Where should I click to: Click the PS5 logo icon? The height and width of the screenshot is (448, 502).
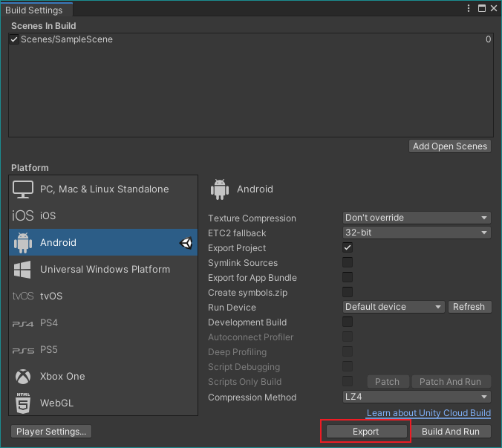pyautogui.click(x=23, y=351)
